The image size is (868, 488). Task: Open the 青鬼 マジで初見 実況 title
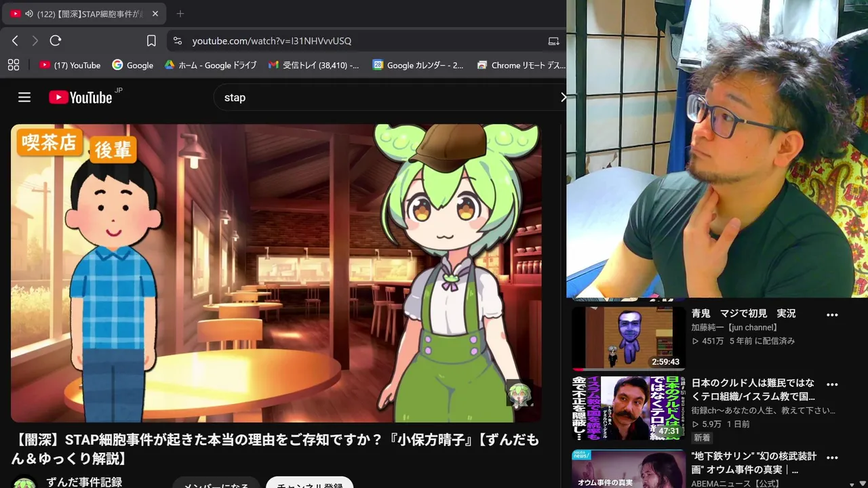(743, 314)
